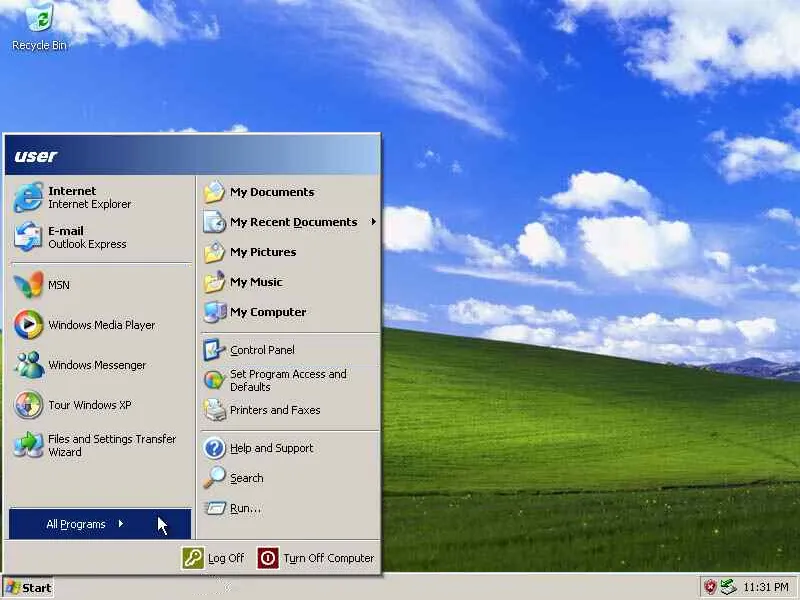Select Windows Media Player label
800x600 pixels.
coord(102,325)
